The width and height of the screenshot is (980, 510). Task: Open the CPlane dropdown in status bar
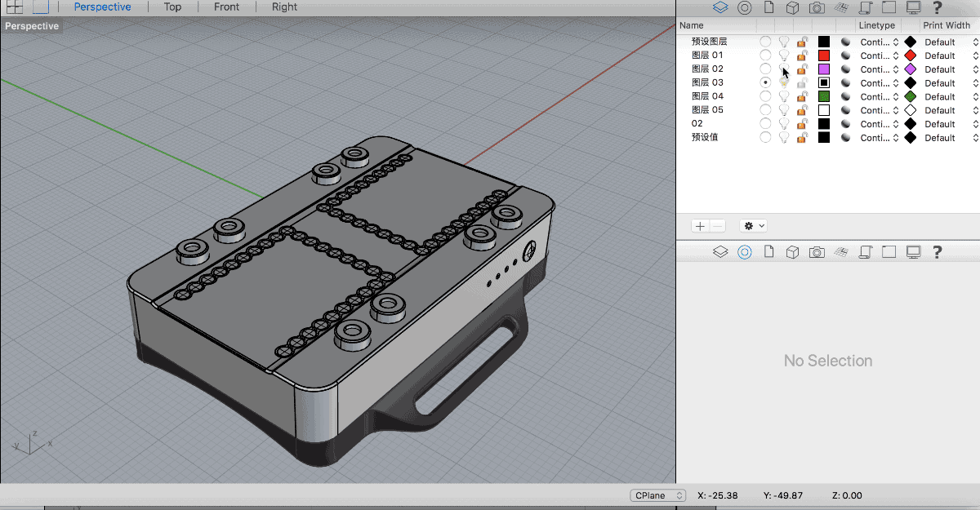[x=658, y=495]
